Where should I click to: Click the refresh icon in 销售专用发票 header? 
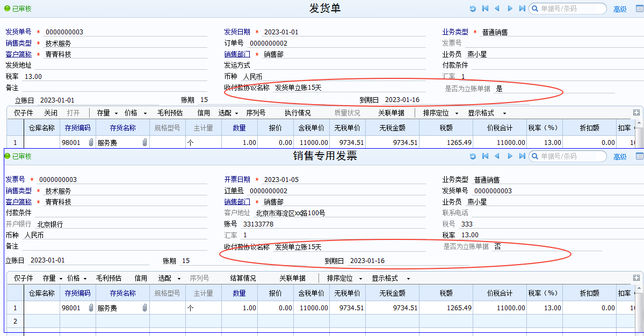[473, 156]
